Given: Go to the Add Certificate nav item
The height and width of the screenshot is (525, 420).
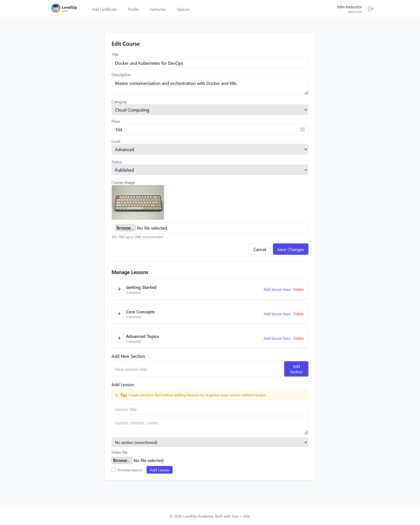Looking at the screenshot, I should pos(104,9).
